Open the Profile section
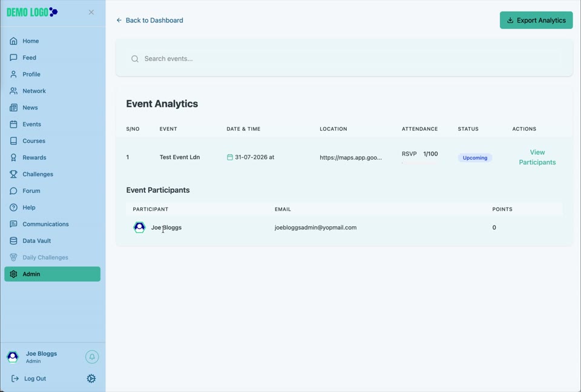Screen dimensions: 581x392 click(52, 74)
